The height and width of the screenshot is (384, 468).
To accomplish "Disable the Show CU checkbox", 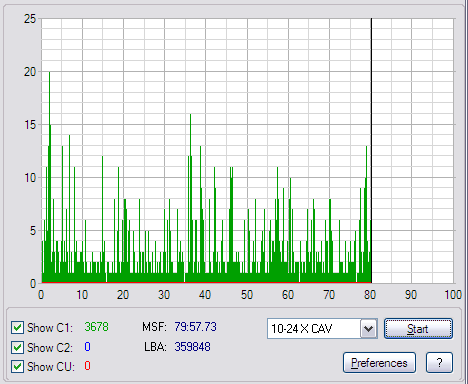I will [x=17, y=366].
